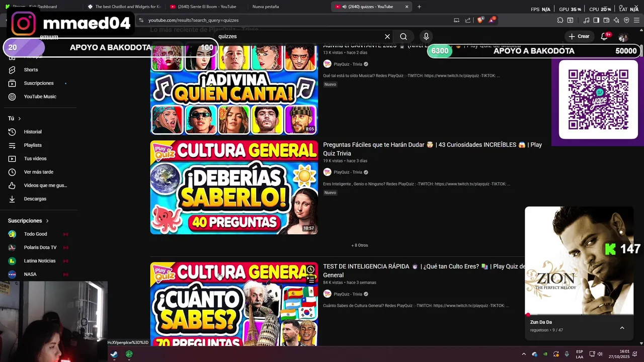Show hidden system tray icons
Screen dimensions: 644x362
click(523, 354)
